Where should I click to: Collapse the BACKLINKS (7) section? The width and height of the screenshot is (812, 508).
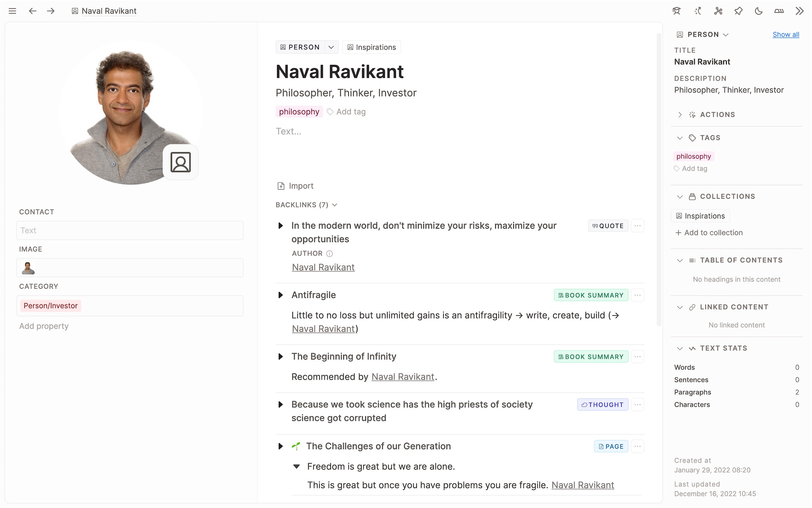coord(335,205)
